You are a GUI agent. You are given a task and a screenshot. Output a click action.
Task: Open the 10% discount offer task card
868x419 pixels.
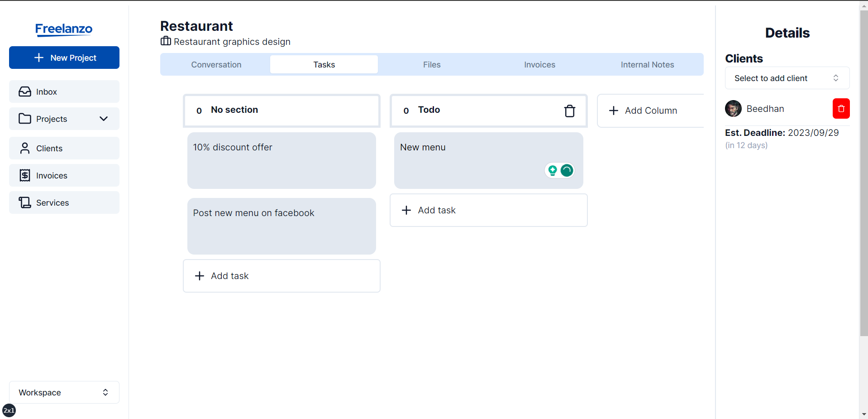[281, 160]
